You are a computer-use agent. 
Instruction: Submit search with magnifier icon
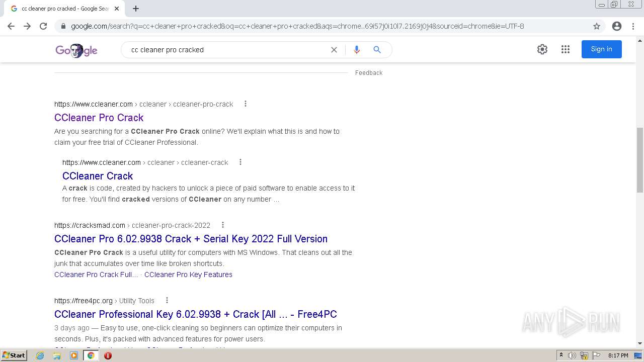377,50
